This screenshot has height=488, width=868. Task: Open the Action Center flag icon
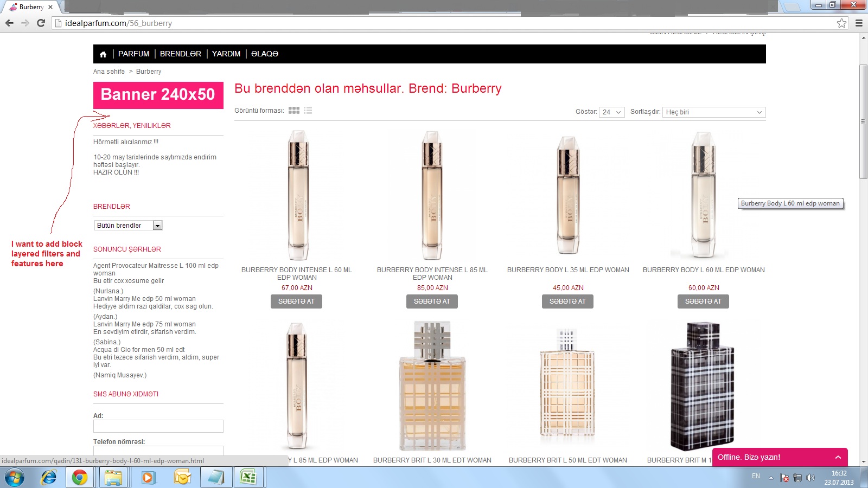point(784,478)
